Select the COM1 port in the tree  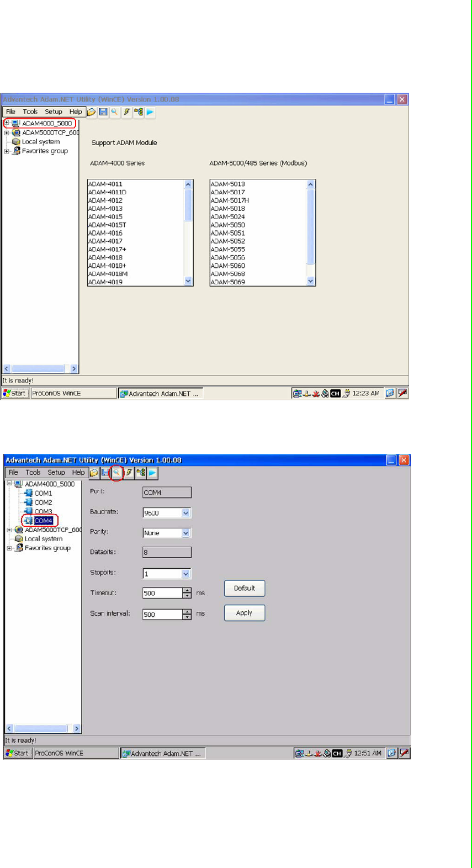(x=43, y=493)
